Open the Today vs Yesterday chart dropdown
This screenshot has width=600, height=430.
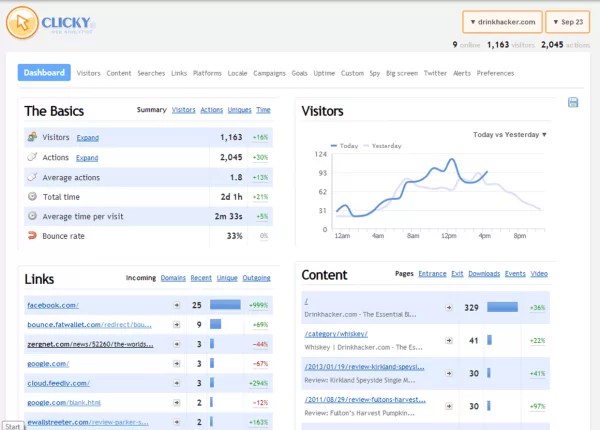[510, 135]
